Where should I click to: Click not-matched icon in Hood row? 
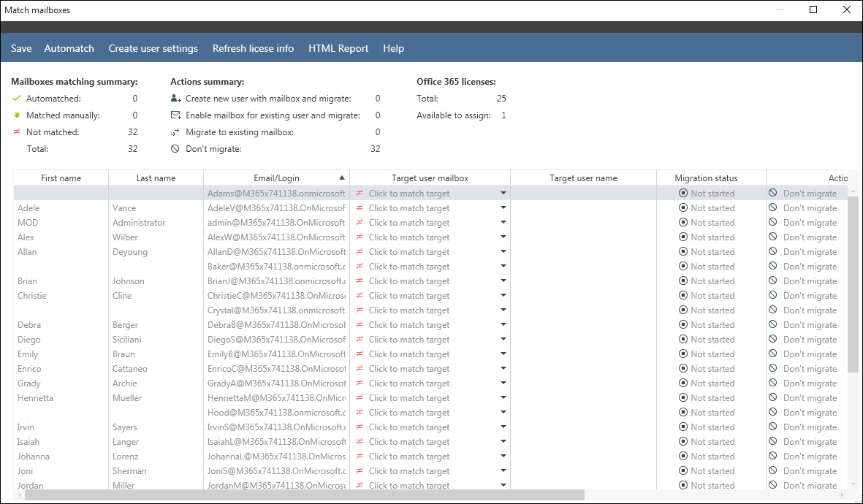click(360, 413)
